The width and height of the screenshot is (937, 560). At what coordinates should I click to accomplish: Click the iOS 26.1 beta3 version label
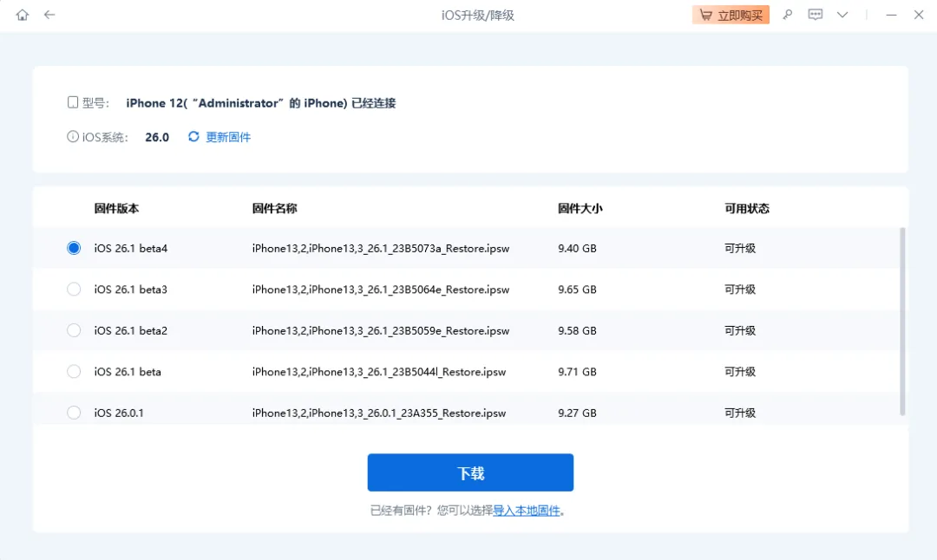[x=131, y=290]
